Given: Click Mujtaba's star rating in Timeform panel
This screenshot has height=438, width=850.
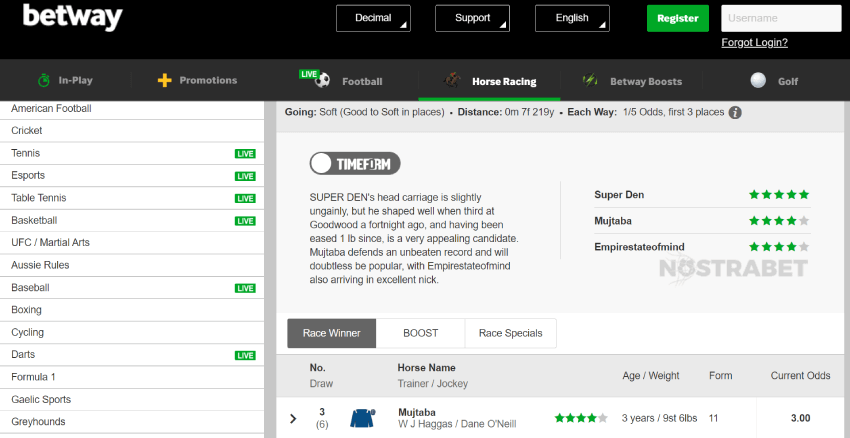Looking at the screenshot, I should [779, 221].
